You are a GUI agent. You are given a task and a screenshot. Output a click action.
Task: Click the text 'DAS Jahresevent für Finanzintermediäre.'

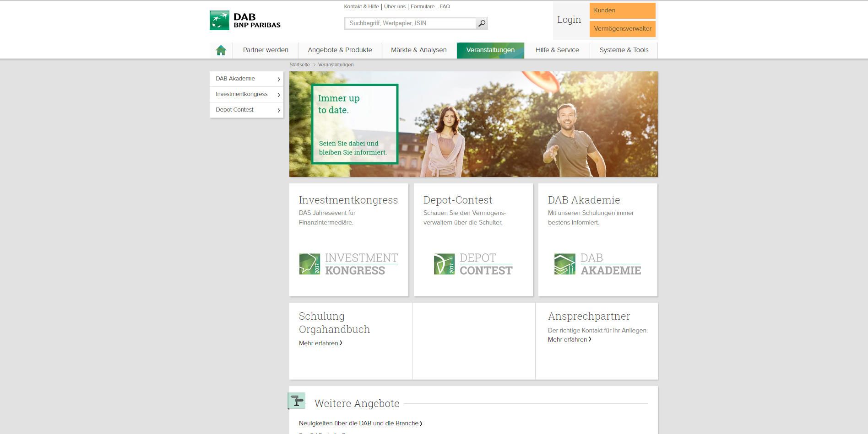click(x=327, y=218)
